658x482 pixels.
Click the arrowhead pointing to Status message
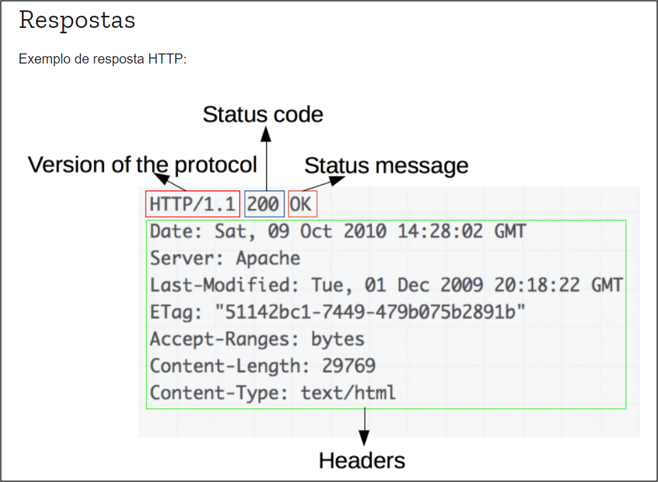click(337, 180)
